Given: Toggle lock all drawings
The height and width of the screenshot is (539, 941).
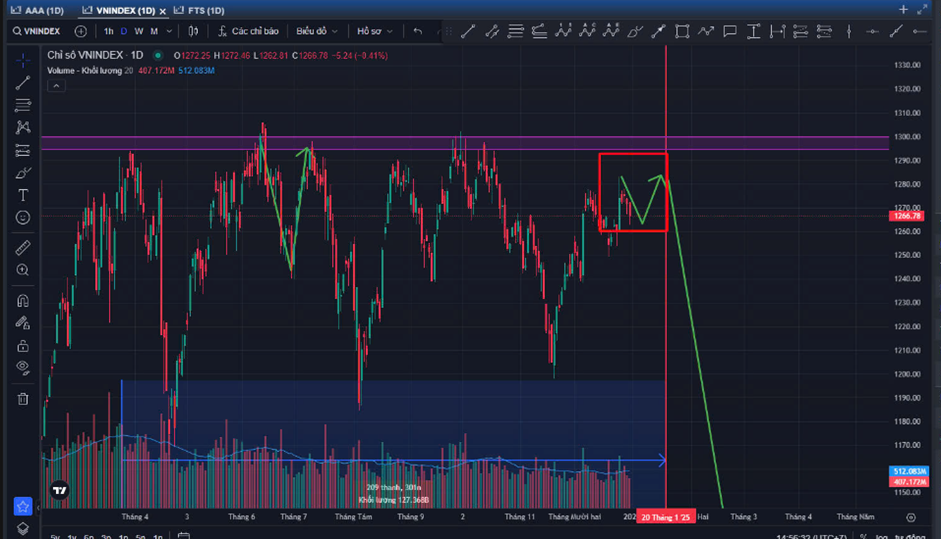Looking at the screenshot, I should click(23, 345).
